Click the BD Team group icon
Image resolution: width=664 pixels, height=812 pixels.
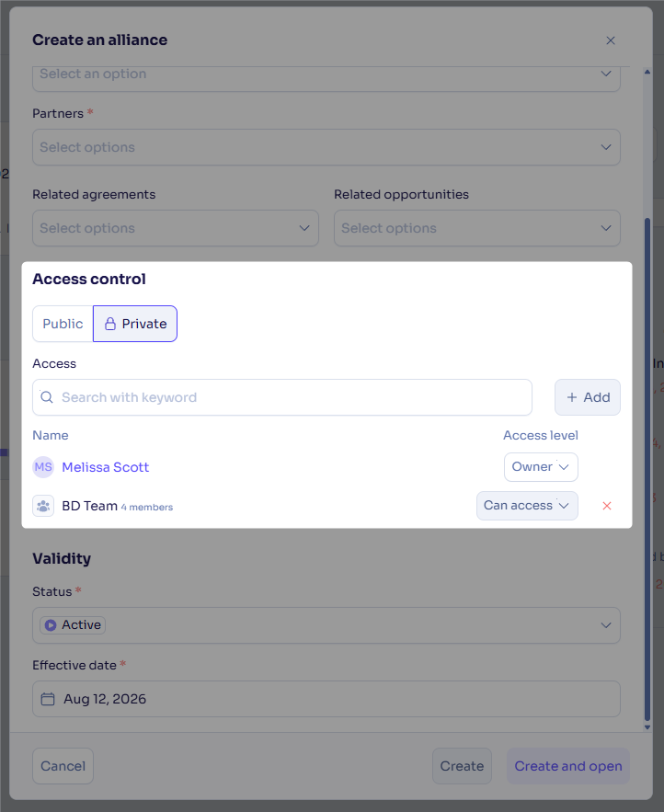pos(43,506)
